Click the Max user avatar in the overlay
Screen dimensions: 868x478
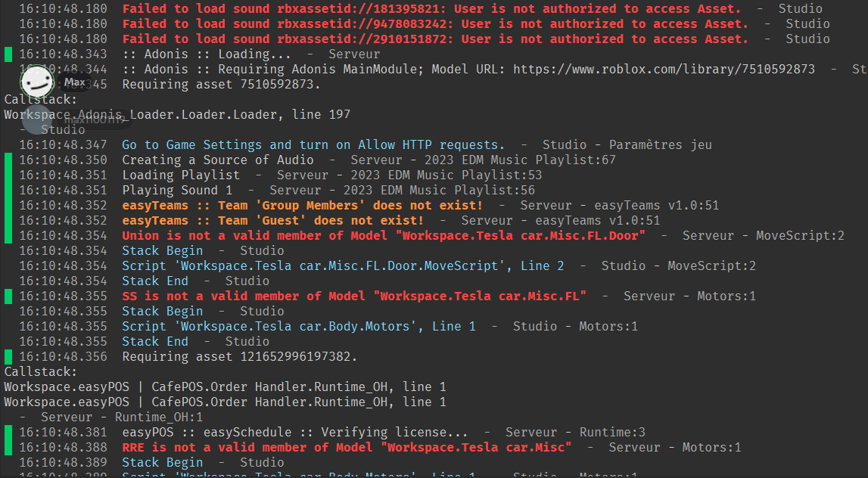(x=36, y=81)
